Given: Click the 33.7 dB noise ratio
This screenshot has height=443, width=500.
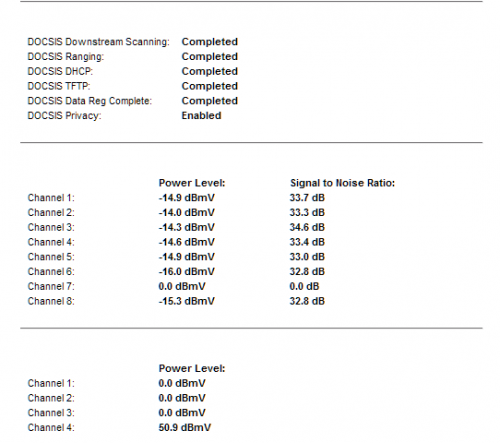Looking at the screenshot, I should (307, 198).
